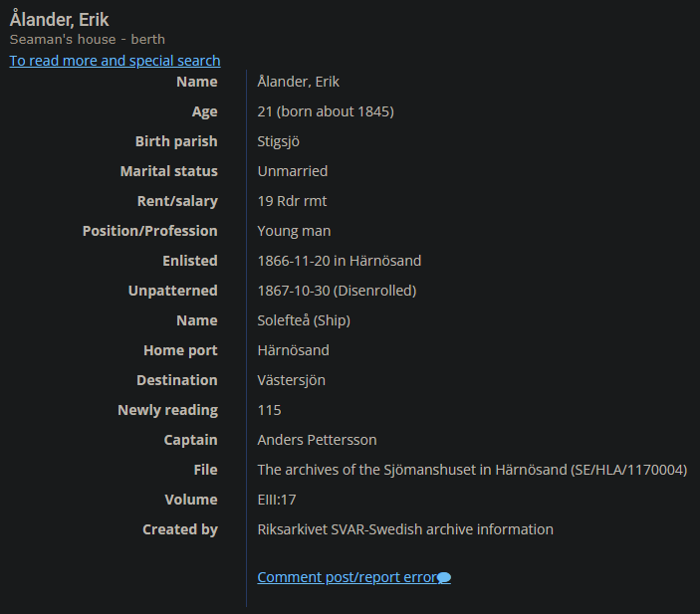This screenshot has width=700, height=614.
Task: Click the ship name 'Solefteå (Ship)'
Action: point(304,320)
